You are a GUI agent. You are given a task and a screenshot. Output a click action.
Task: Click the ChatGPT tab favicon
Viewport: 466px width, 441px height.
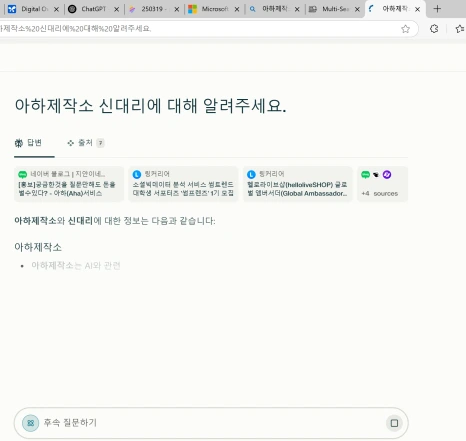(72, 9)
